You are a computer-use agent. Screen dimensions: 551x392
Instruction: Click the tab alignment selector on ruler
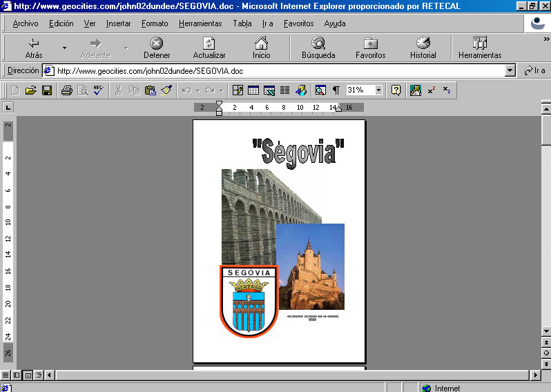pos(8,107)
